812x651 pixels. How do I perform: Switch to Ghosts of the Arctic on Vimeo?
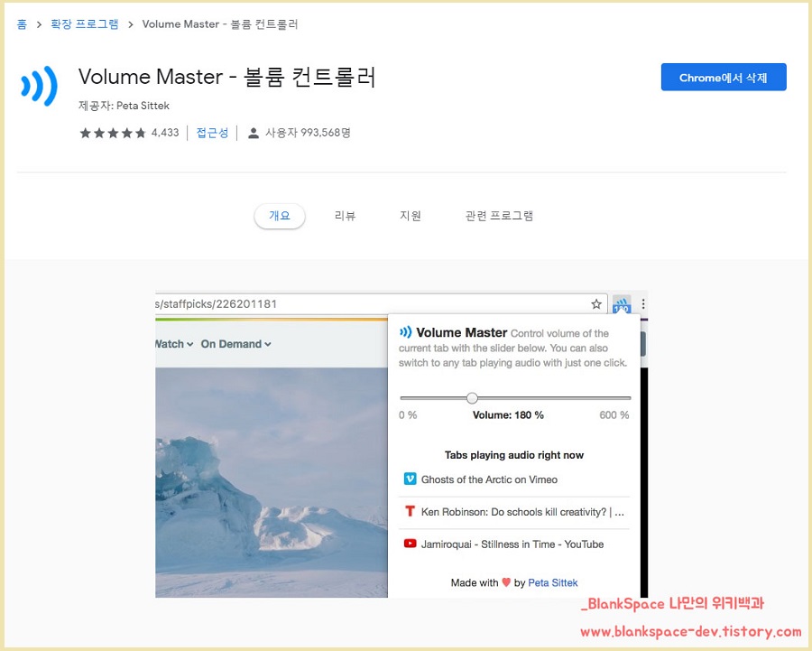point(514,479)
